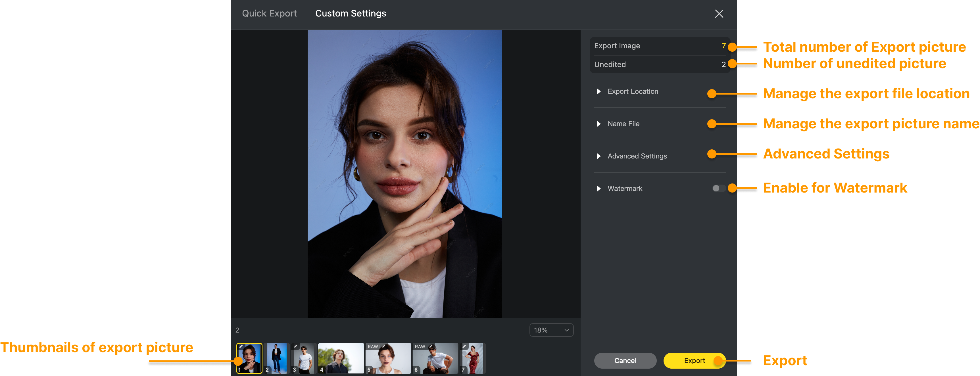Open the 18% zoom level dropdown
The width and height of the screenshot is (980, 376).
[551, 330]
